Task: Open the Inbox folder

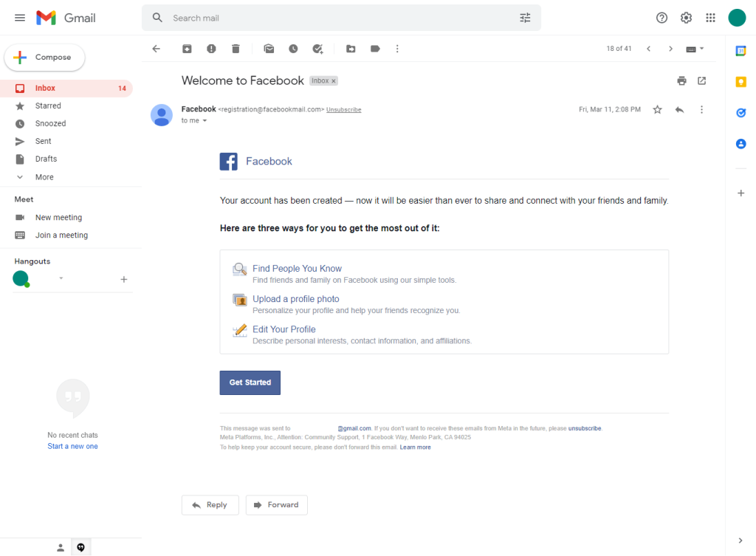Action: [x=66, y=89]
